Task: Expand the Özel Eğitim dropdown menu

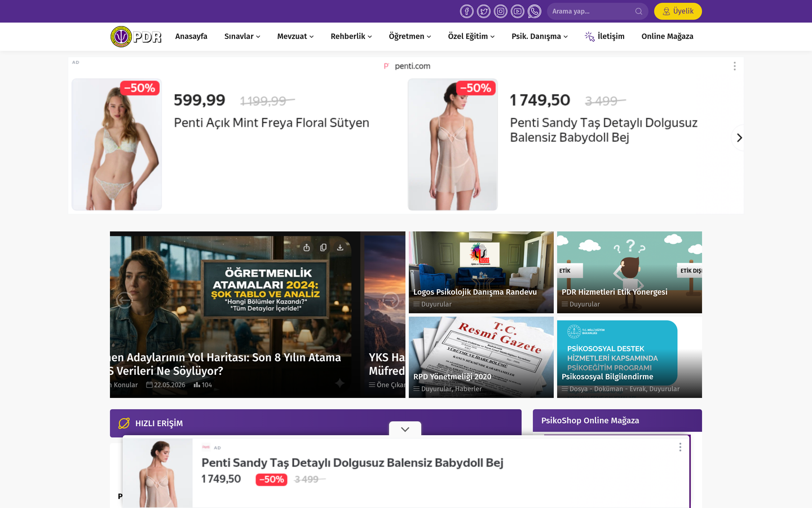Action: [x=471, y=36]
